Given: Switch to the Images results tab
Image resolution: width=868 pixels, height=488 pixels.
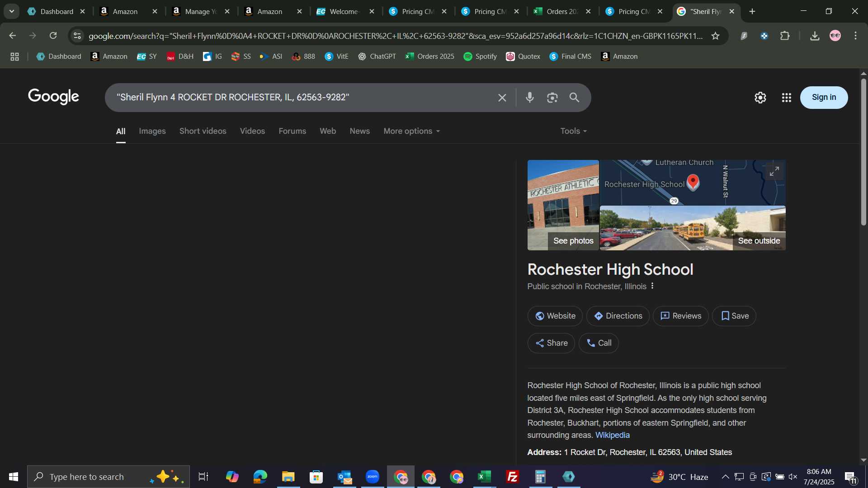Looking at the screenshot, I should click(152, 131).
